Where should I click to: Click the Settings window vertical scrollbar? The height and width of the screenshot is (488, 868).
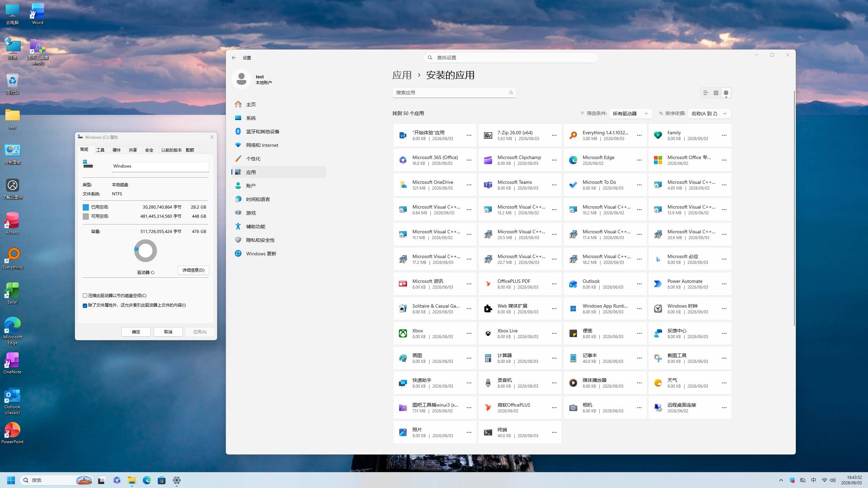[794, 209]
